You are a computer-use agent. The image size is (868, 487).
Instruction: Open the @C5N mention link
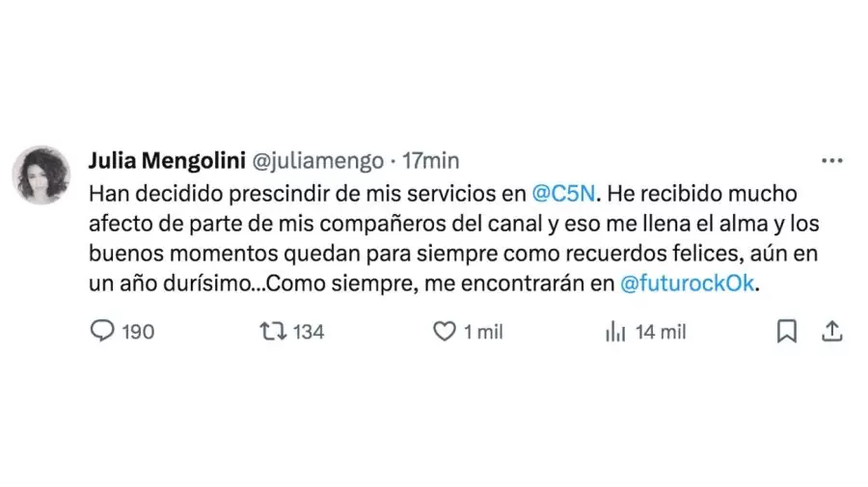(x=565, y=193)
